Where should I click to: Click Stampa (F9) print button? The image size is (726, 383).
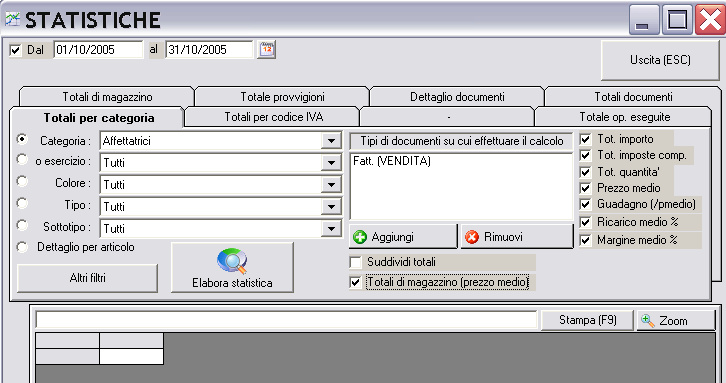pos(587,320)
